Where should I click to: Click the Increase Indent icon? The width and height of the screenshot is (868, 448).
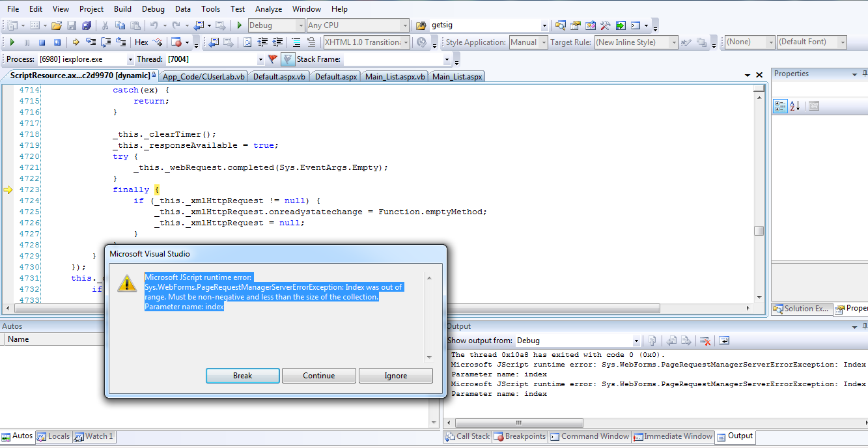[278, 42]
